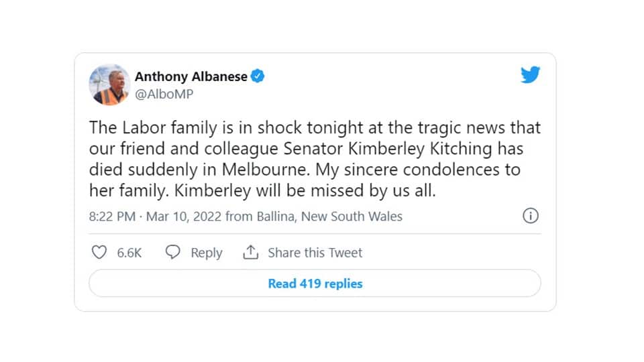644x362 pixels.
Task: Click the blue Twitter bird logo
Action: pyautogui.click(x=530, y=76)
